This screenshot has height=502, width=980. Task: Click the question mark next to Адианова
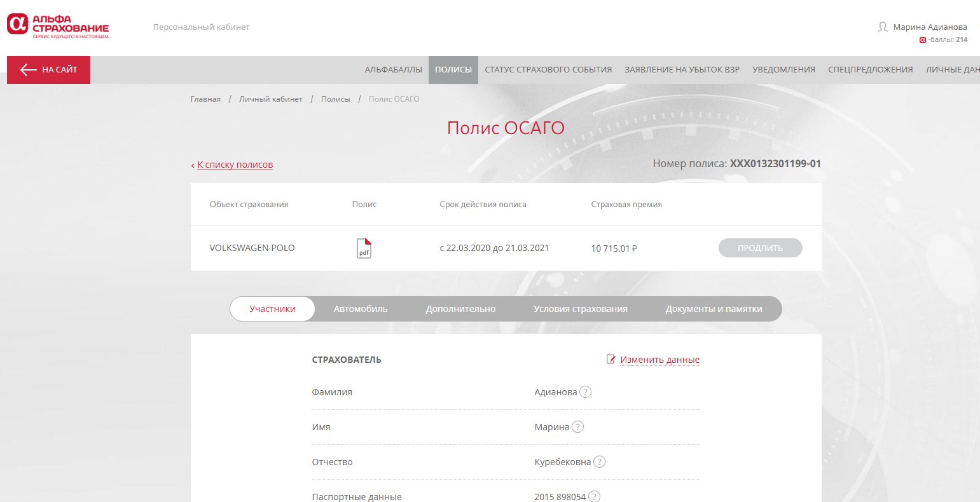point(586,392)
